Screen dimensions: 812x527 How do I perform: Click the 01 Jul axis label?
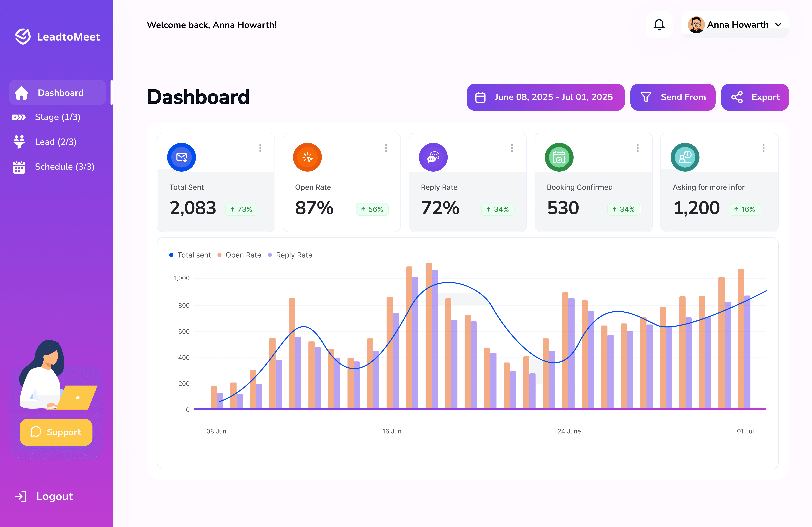click(x=745, y=431)
